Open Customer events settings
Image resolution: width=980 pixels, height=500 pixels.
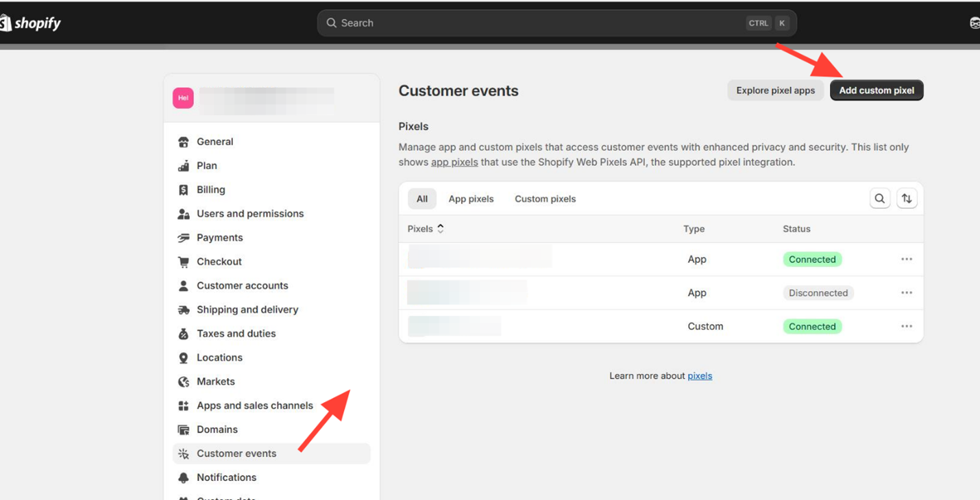tap(272, 453)
